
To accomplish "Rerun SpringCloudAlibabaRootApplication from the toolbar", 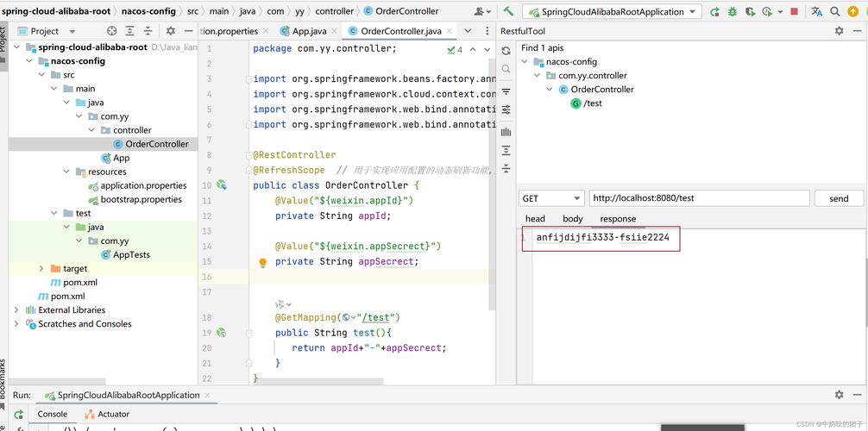I will 714,11.
